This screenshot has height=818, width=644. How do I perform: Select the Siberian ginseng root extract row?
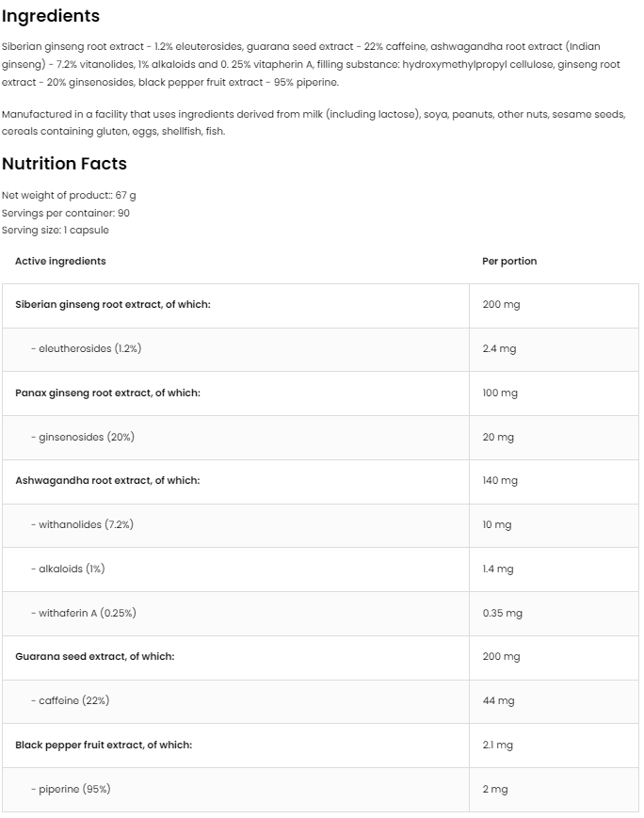[113, 305]
